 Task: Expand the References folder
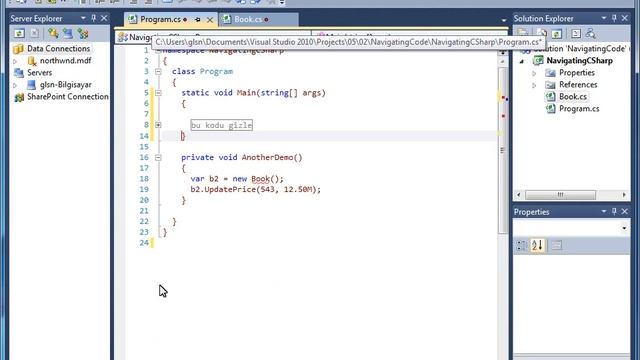[x=534, y=85]
